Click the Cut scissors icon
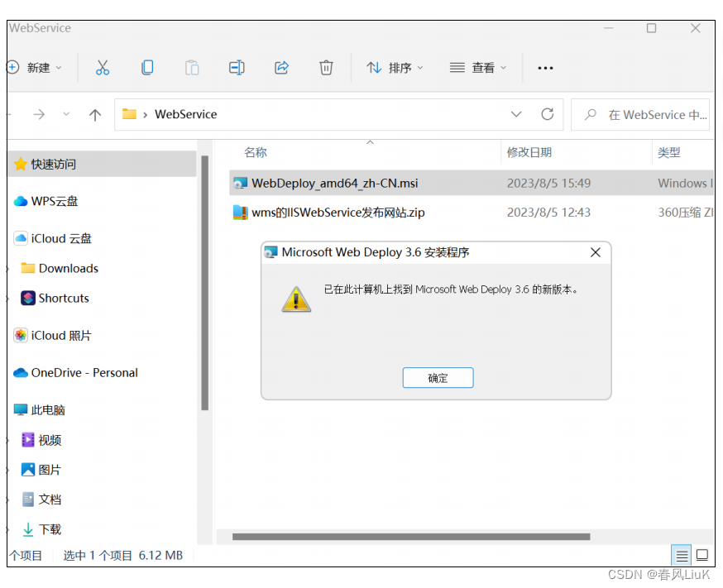Image resolution: width=723 pixels, height=588 pixels. (x=103, y=68)
